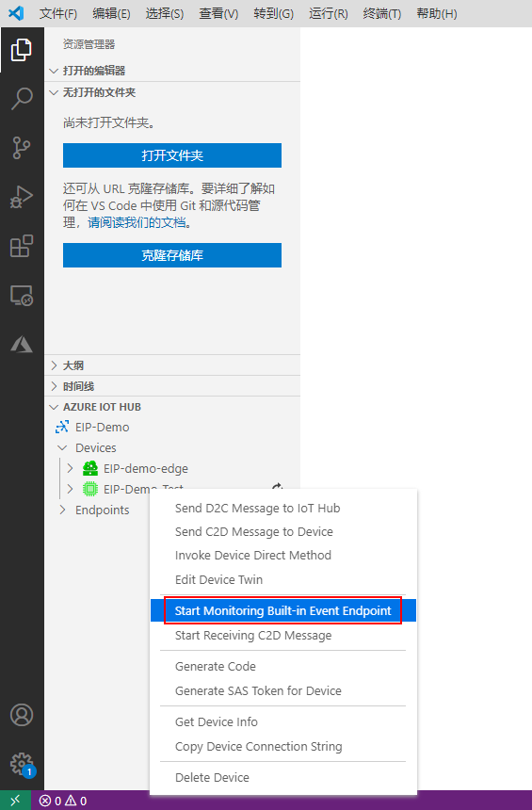Click the 克隆存储库 button
Image resolution: width=532 pixels, height=810 pixels.
click(172, 255)
